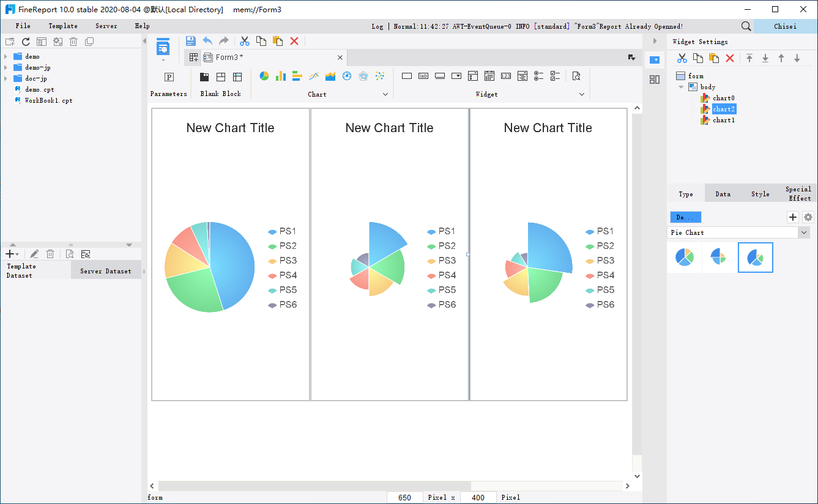Insert a Pie Chart from the Chart toolbar
Image resolution: width=818 pixels, height=504 pixels.
(264, 76)
